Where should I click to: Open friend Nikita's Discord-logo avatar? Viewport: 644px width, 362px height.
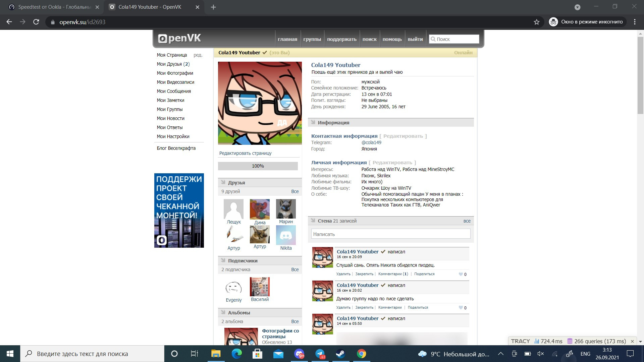point(286,235)
